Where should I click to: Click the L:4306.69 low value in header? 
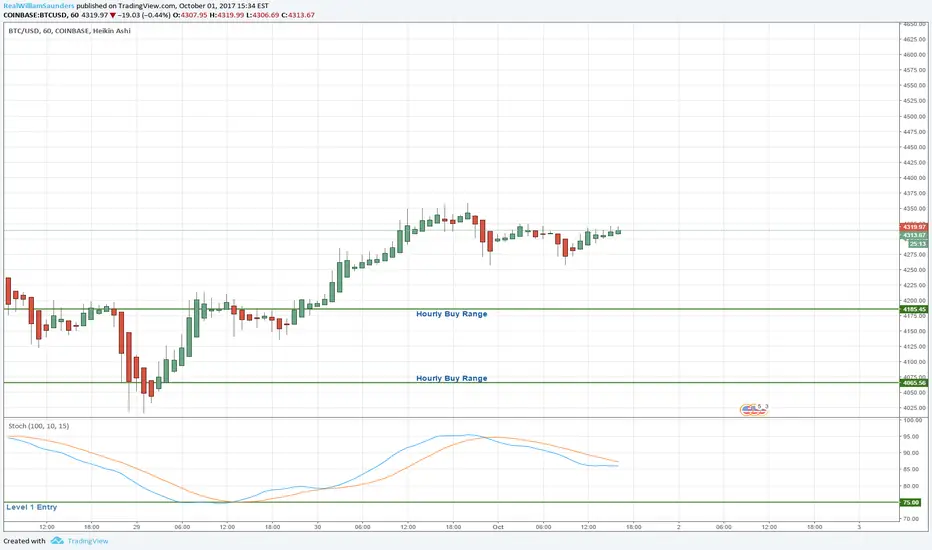click(262, 15)
